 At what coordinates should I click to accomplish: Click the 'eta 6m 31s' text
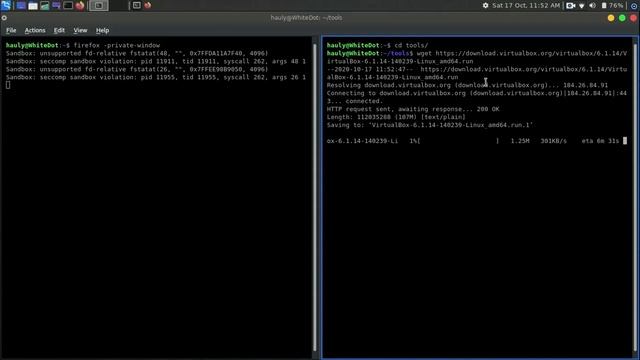(x=600, y=141)
